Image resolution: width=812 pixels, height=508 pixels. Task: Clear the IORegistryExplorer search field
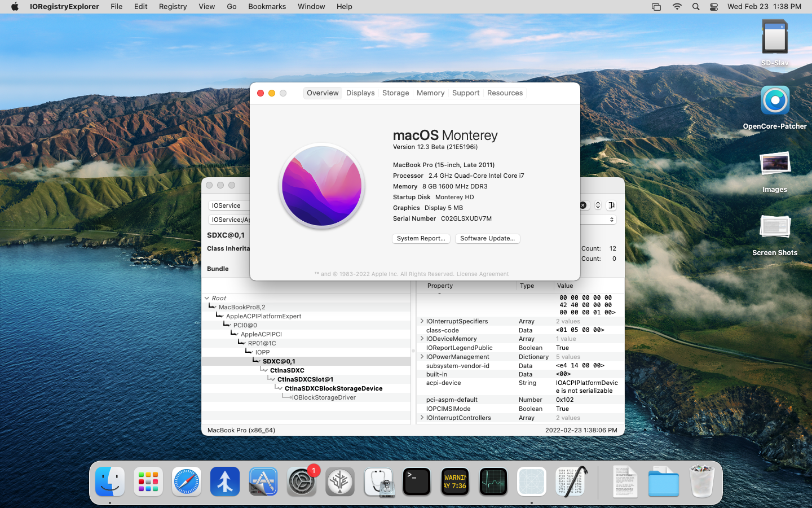(583, 205)
